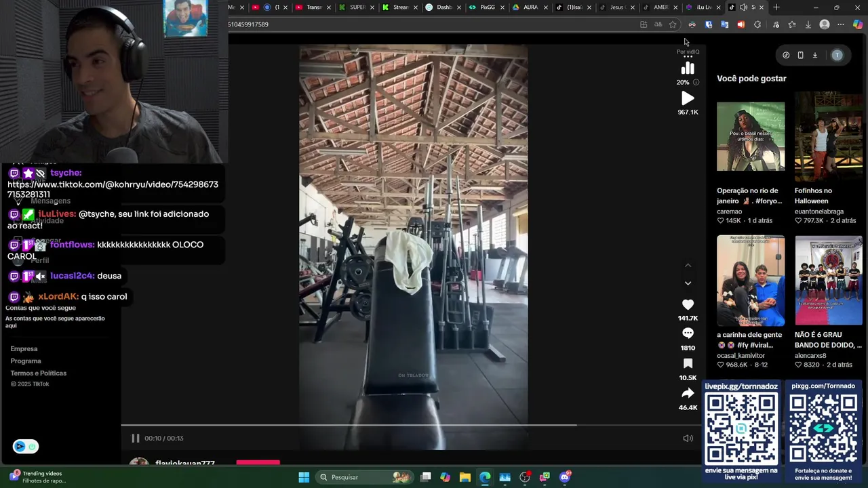Open the TikTok coin icon
This screenshot has height=488, width=868.
coord(786,56)
